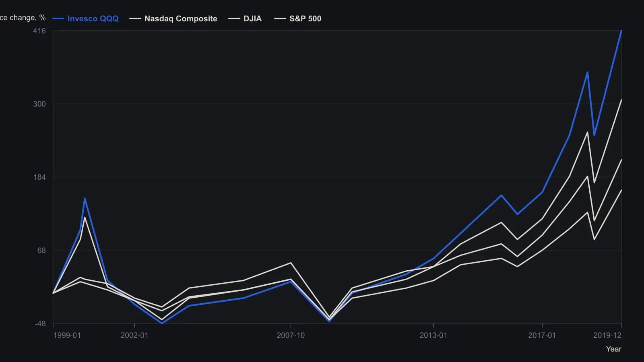This screenshot has height=362, width=644.
Task: Click the blue Invesco QQQ legend swatch
Action: click(x=58, y=19)
